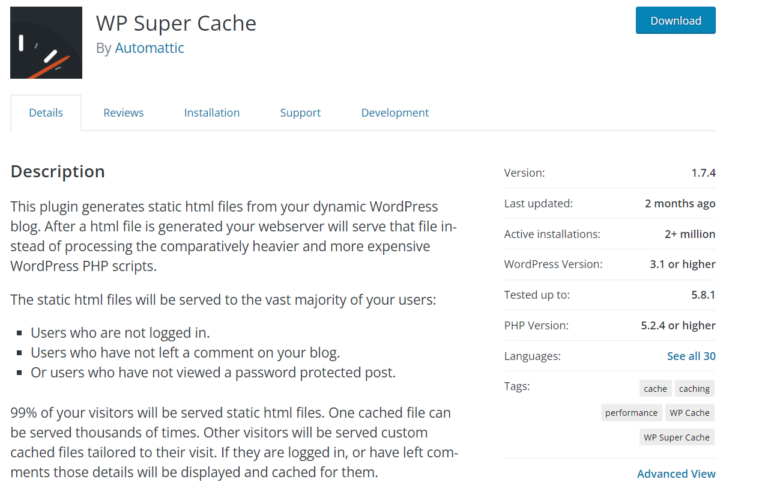Select the caching tag

(x=694, y=388)
